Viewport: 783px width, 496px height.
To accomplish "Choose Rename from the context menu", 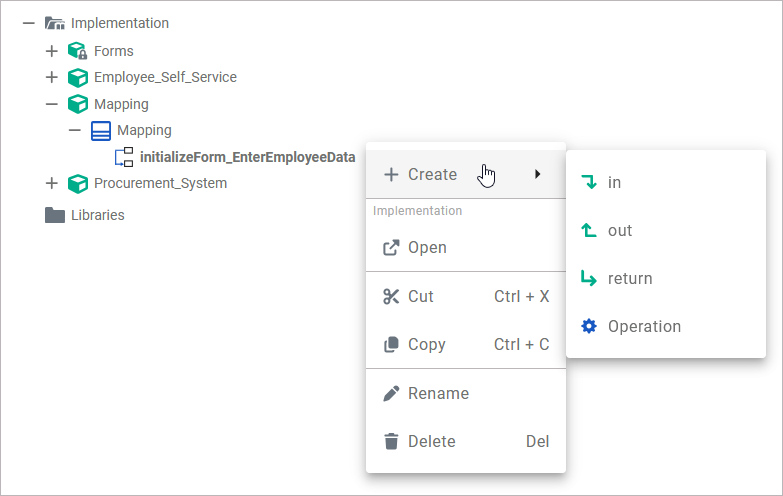I will [x=438, y=393].
